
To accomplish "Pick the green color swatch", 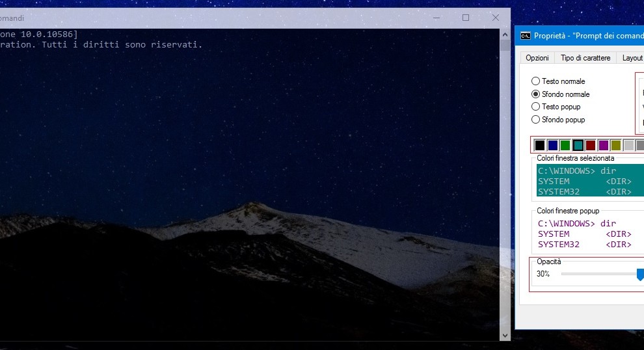I will (565, 145).
